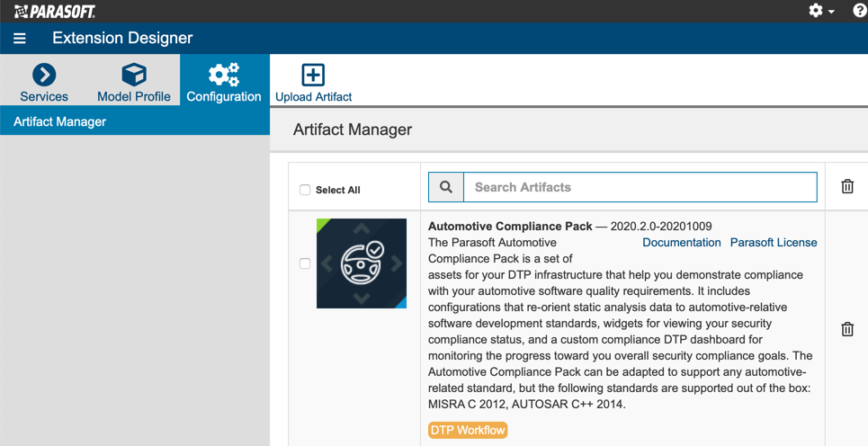Screen dimensions: 868x446
Task: Click the Automotive Compliance Pack title
Action: tap(510, 227)
